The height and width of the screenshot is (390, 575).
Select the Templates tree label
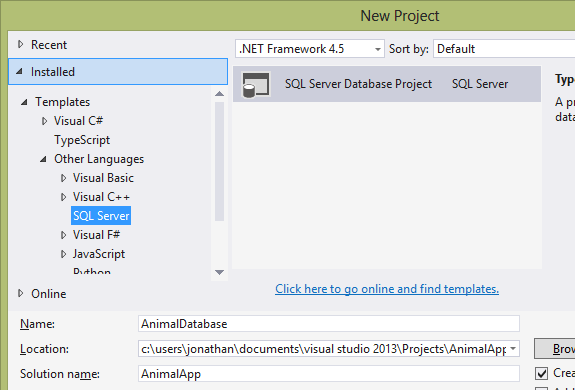(62, 102)
